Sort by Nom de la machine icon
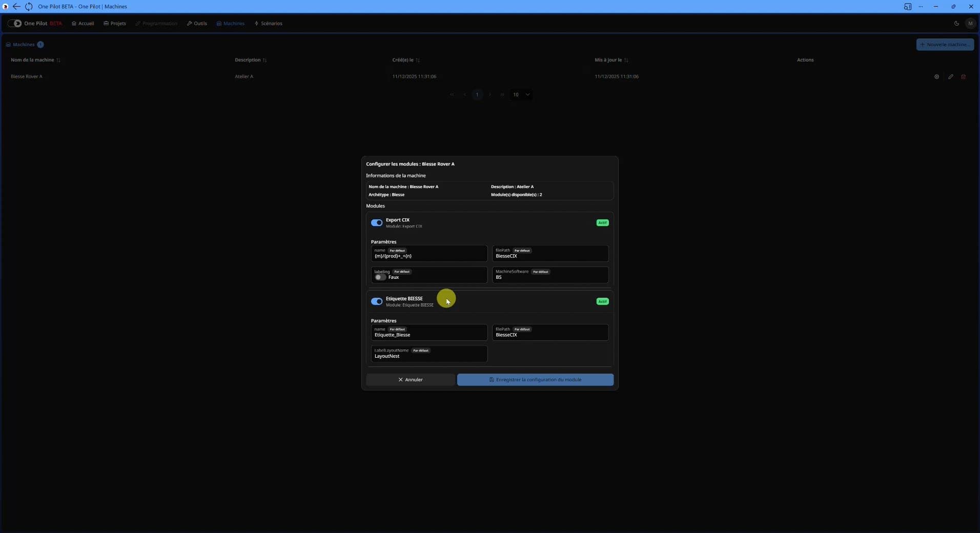 [58, 60]
